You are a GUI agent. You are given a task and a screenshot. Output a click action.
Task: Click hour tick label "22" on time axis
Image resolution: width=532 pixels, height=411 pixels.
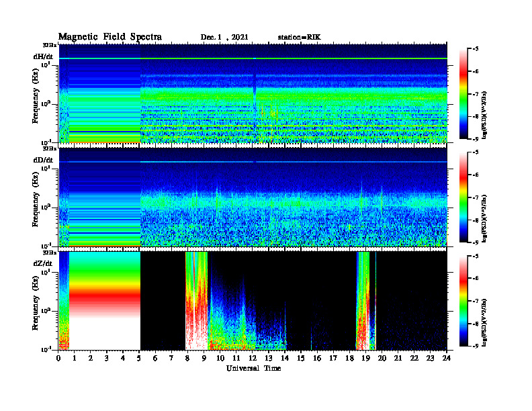[414, 359]
